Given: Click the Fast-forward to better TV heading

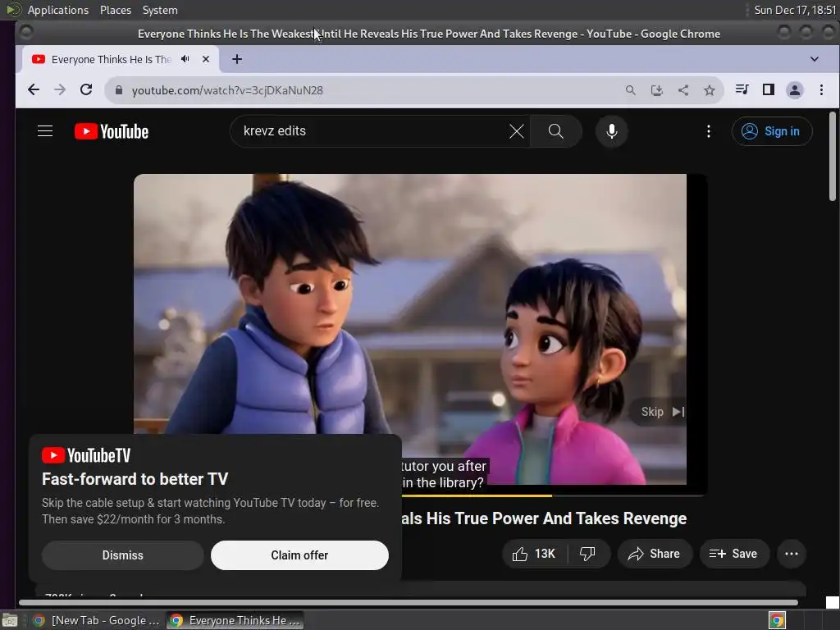Looking at the screenshot, I should click(135, 479).
